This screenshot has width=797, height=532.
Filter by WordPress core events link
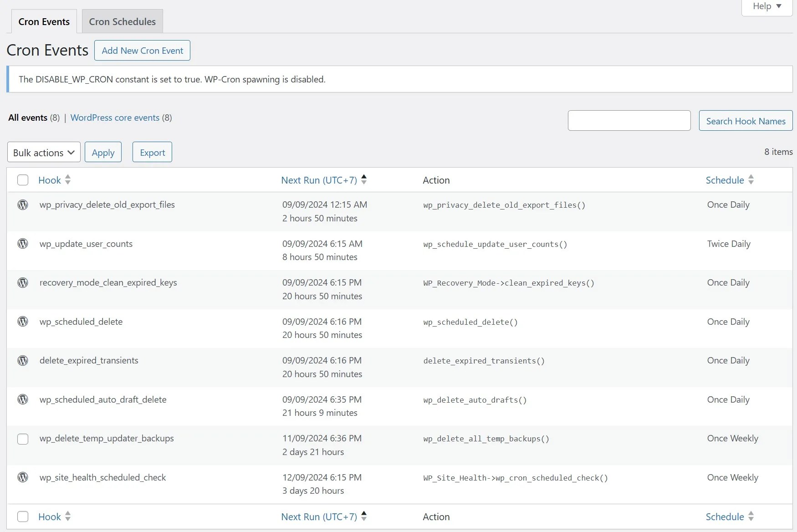tap(115, 118)
